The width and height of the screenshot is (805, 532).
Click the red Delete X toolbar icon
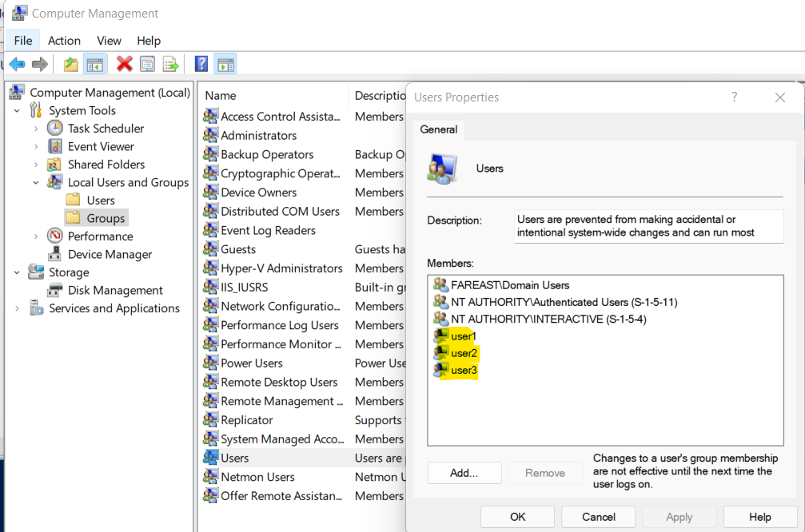click(x=124, y=64)
